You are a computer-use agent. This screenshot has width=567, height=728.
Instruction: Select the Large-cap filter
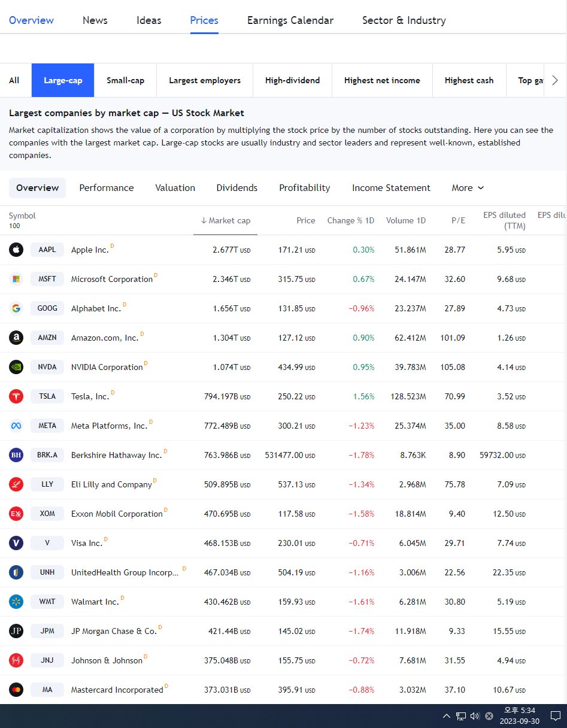pos(63,80)
